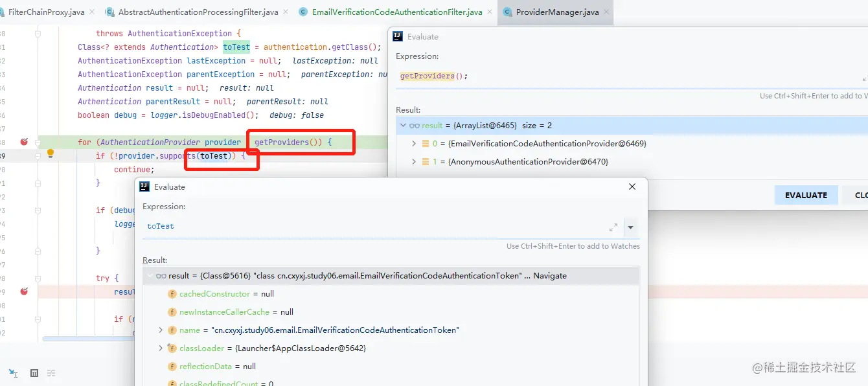Click the field icon next to newInstanceCallerCache
868x386 pixels.
[172, 312]
